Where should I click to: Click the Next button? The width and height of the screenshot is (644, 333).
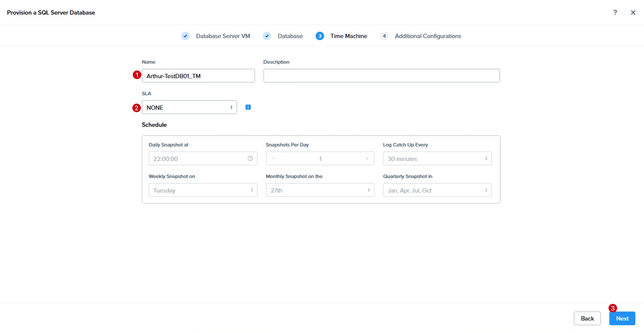[622, 318]
